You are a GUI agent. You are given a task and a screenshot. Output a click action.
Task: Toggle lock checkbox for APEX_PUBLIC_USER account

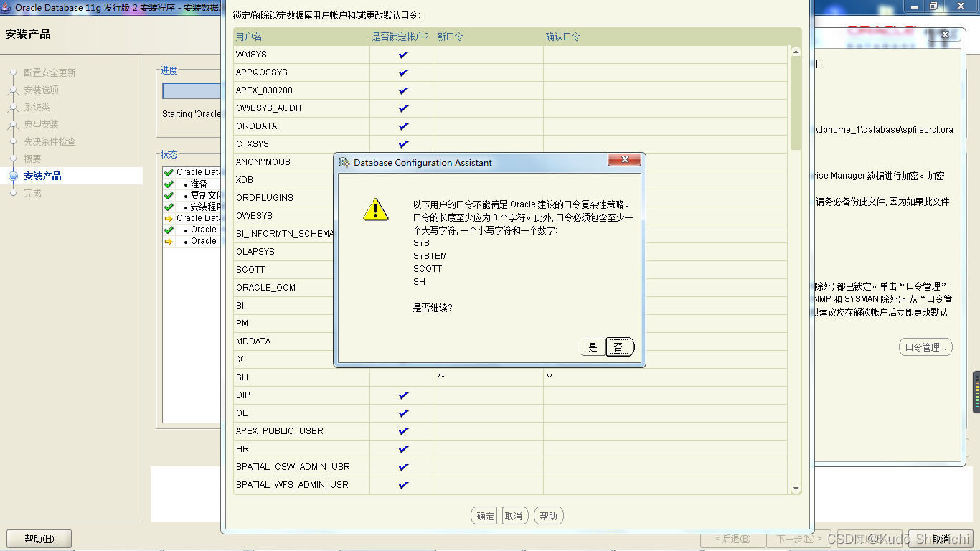pyautogui.click(x=403, y=431)
